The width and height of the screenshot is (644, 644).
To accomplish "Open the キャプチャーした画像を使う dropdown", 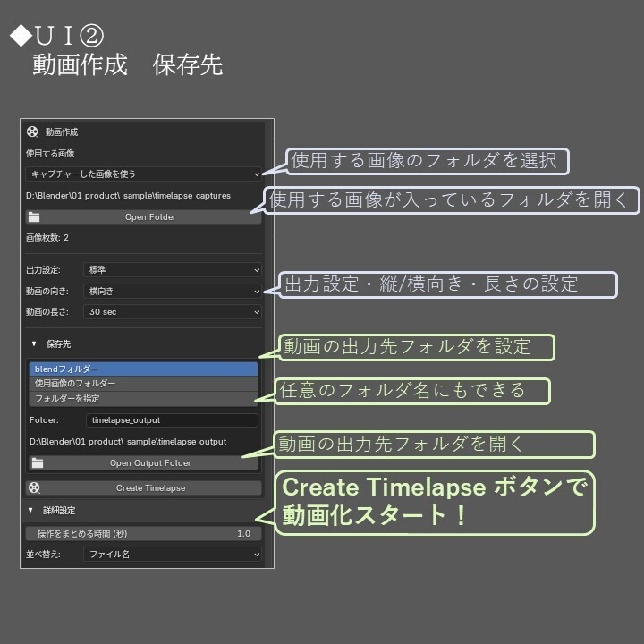I will tap(143, 174).
